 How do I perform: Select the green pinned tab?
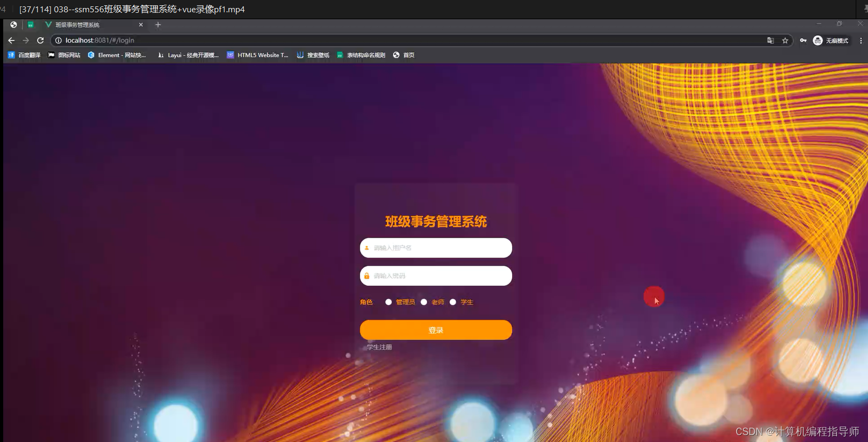pos(31,25)
